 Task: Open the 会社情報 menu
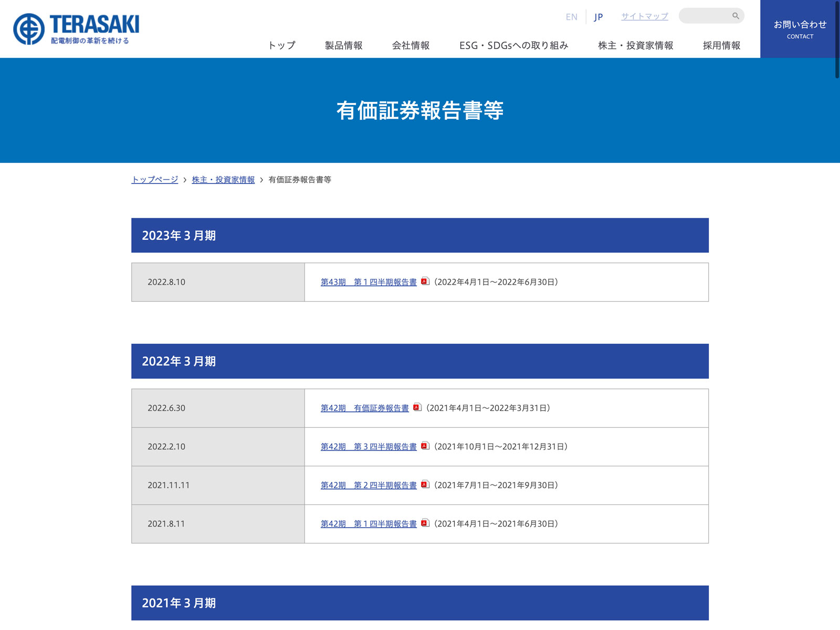coord(411,46)
